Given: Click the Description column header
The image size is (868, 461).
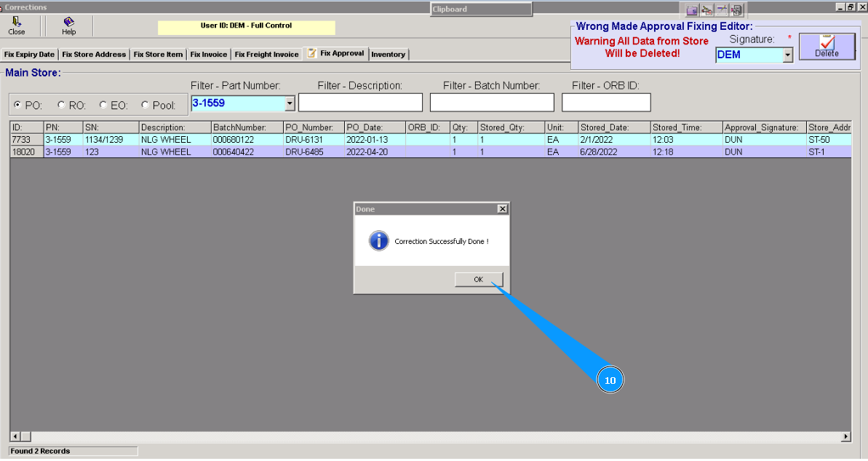Looking at the screenshot, I should pos(175,127).
